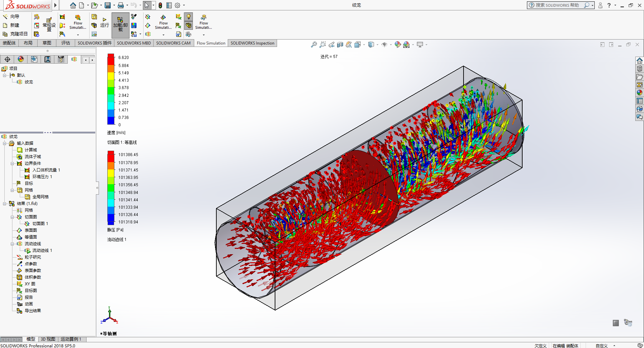The width and height of the screenshot is (644, 348).
Task: Click Clone Project (克隆项目)
Action: pos(15,34)
